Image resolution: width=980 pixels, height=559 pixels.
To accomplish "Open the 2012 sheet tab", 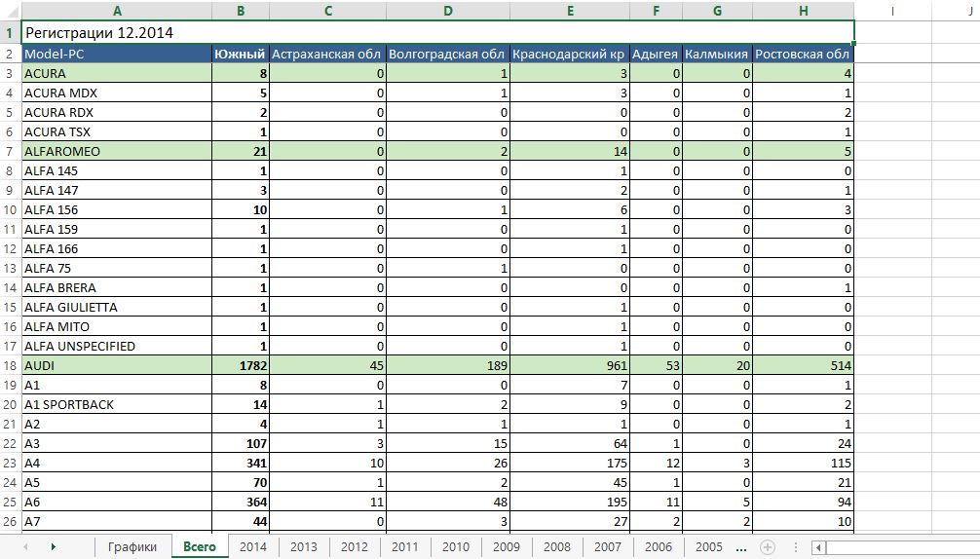I will tap(355, 546).
